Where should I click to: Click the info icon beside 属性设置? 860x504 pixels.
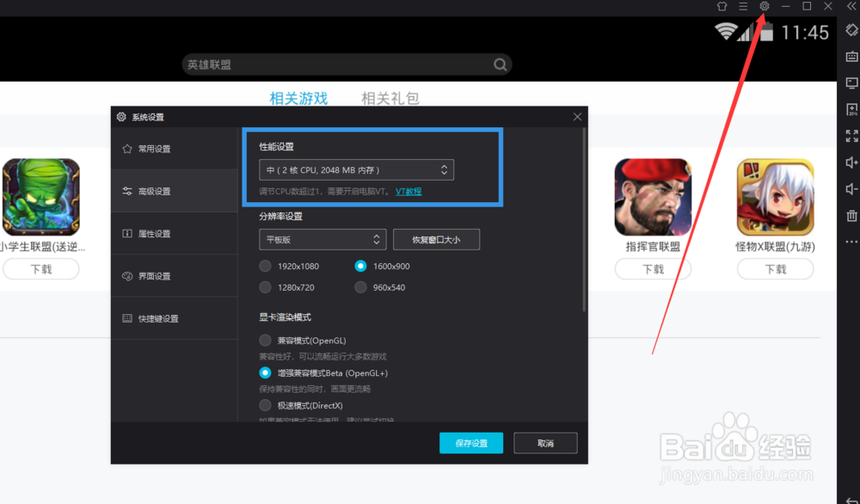(127, 234)
